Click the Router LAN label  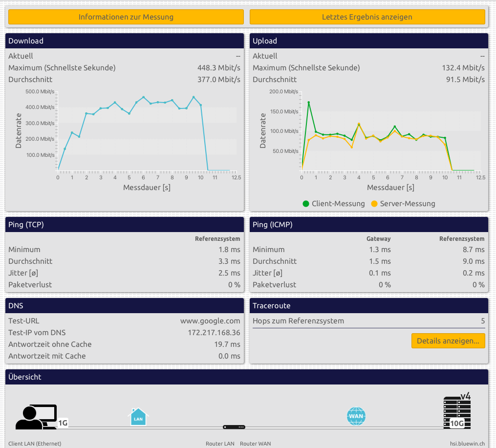pos(220,444)
